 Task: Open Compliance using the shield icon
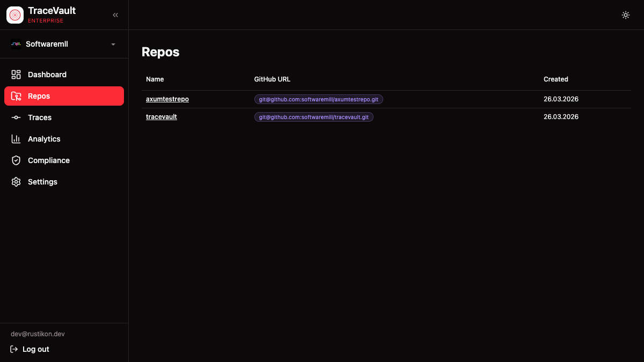click(x=16, y=160)
